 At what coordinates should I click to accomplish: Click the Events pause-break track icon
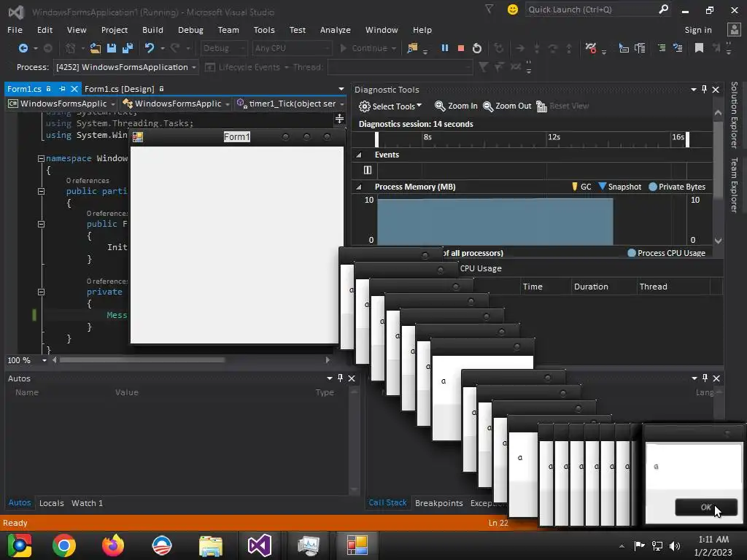coord(368,170)
